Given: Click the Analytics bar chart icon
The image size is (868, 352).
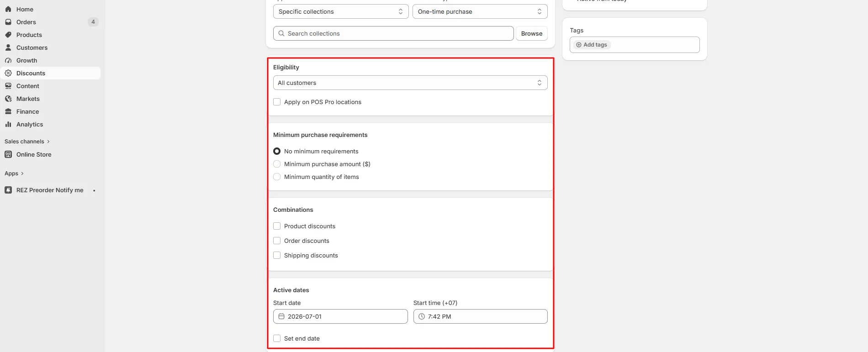Looking at the screenshot, I should (x=8, y=124).
